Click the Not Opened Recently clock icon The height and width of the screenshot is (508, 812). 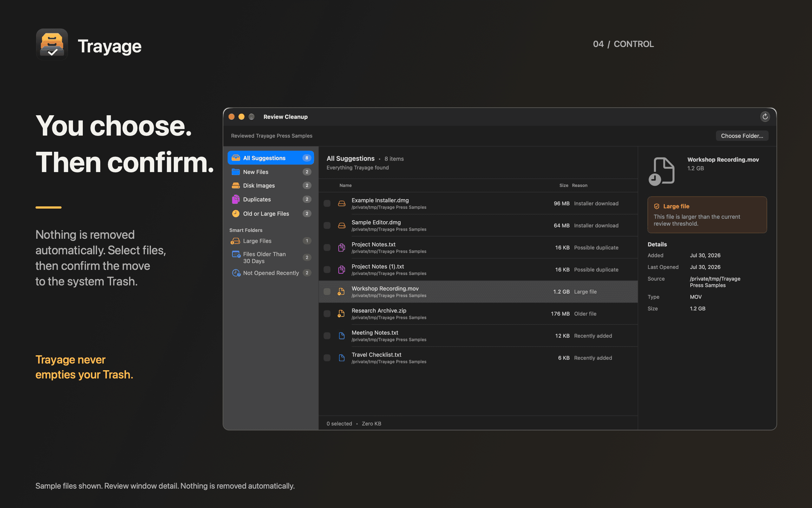pyautogui.click(x=236, y=273)
